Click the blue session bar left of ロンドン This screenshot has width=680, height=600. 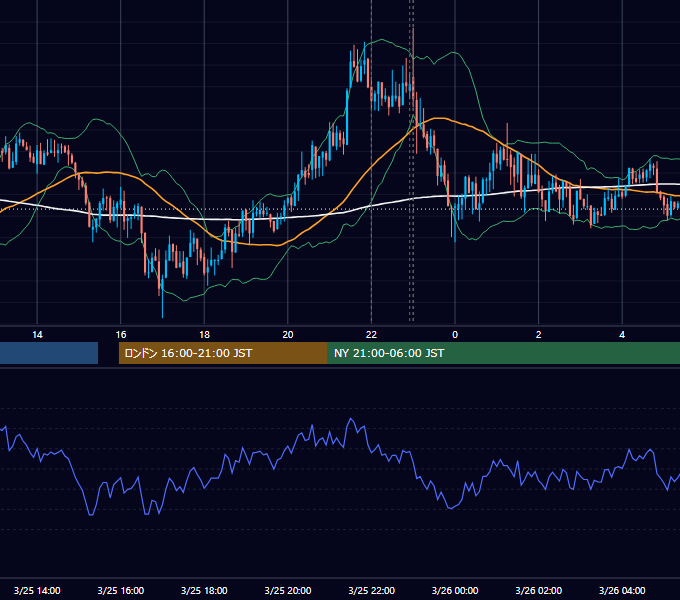click(x=49, y=353)
